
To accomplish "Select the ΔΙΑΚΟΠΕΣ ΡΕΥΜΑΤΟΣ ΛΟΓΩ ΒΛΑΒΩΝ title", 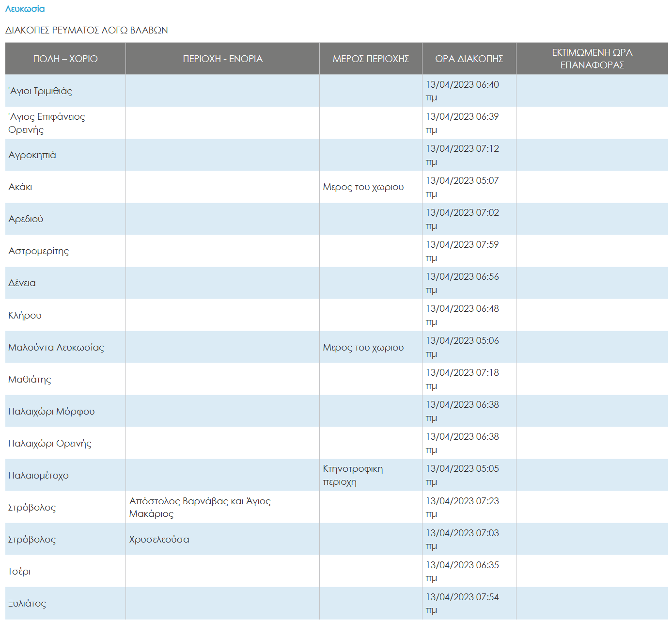I will pyautogui.click(x=87, y=30).
